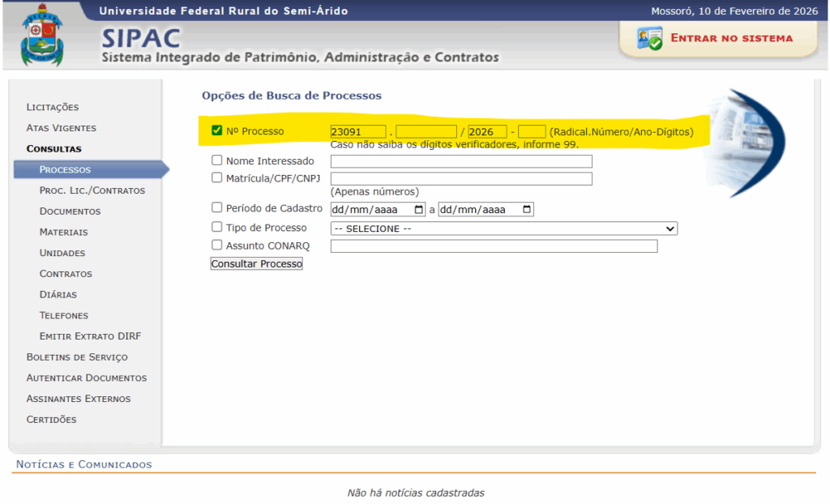The width and height of the screenshot is (830, 504).
Task: Uncheck the Nº Processo checkbox
Action: coord(216,130)
